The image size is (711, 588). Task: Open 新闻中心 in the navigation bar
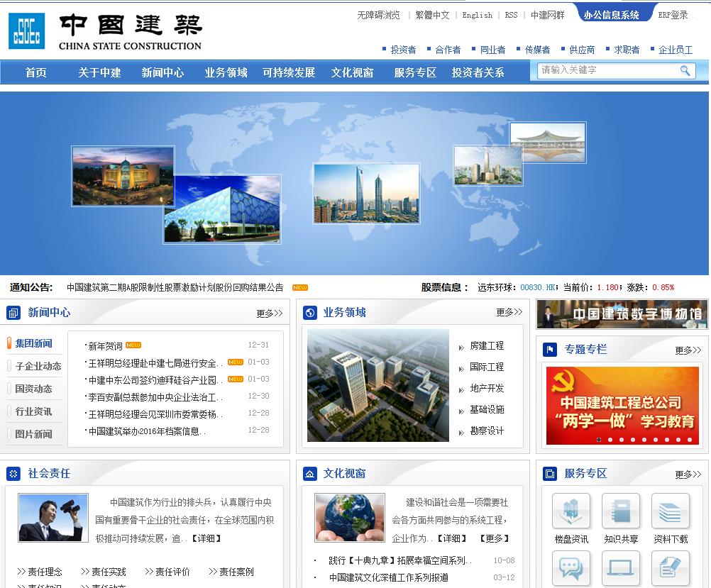click(162, 72)
